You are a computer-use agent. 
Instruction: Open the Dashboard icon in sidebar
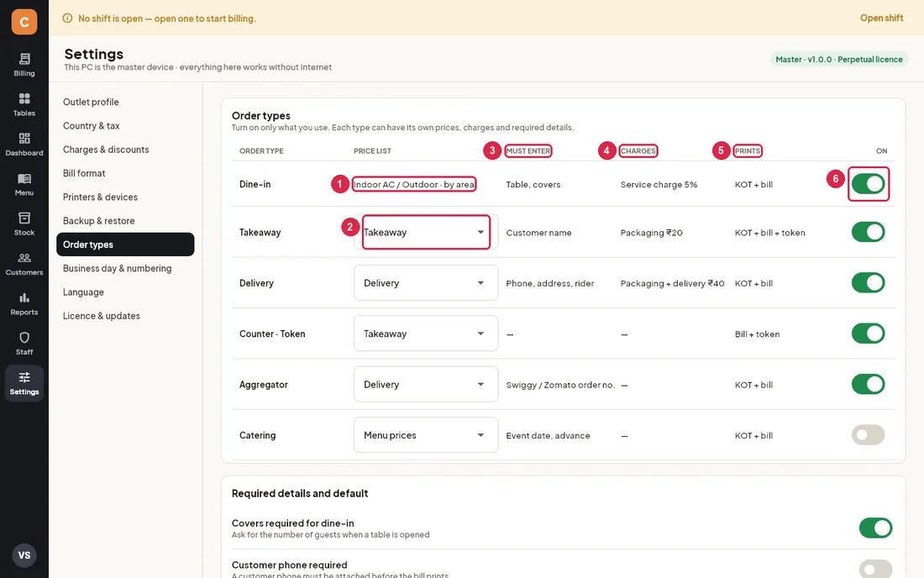click(x=24, y=139)
